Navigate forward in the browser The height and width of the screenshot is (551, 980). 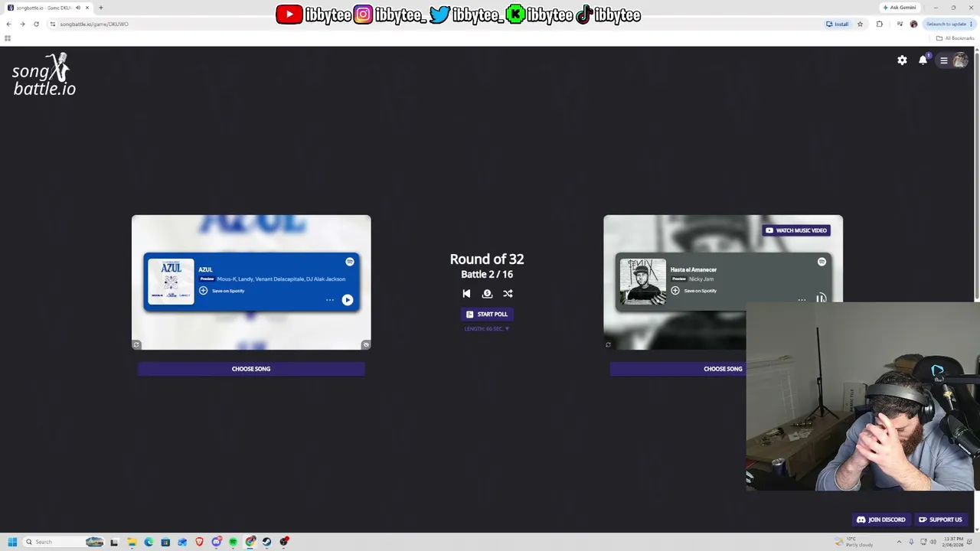tap(22, 24)
